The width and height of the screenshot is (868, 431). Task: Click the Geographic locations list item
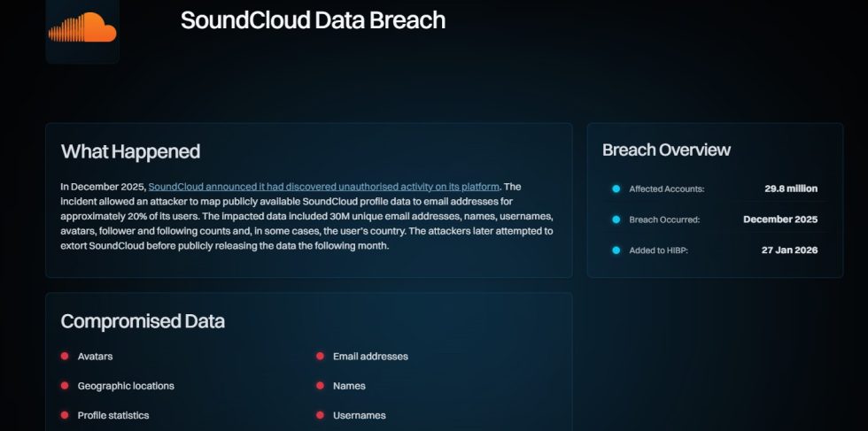pyautogui.click(x=126, y=386)
